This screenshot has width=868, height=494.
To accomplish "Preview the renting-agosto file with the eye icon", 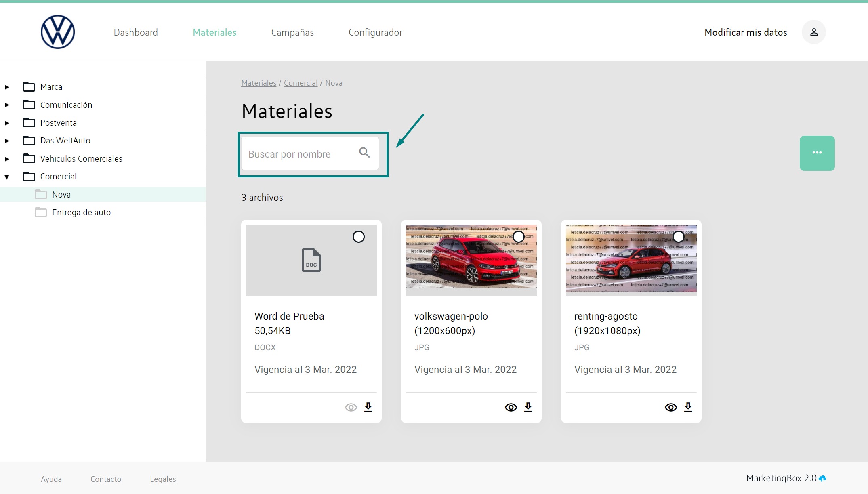I will 670,407.
